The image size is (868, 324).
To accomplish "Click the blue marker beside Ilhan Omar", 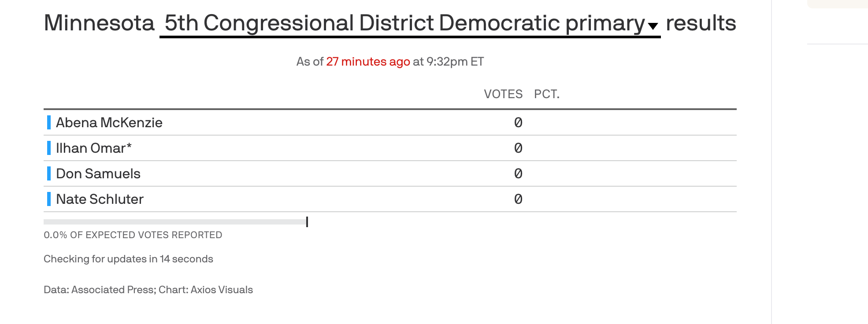I will [49, 148].
